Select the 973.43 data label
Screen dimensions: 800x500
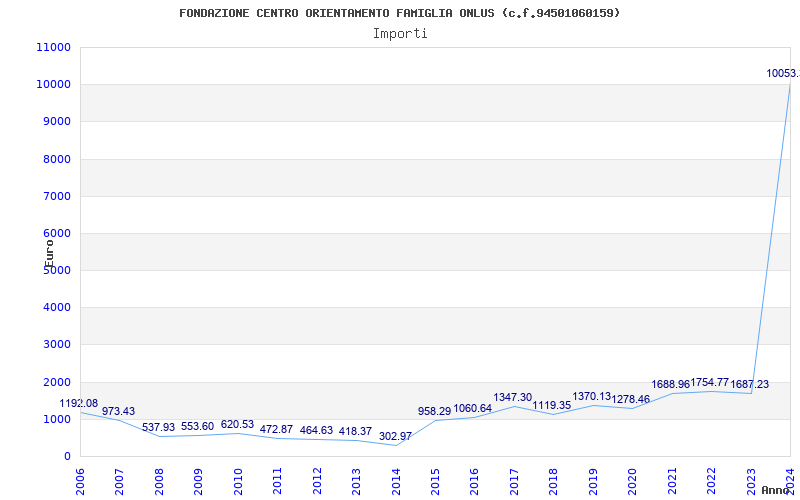[x=118, y=411]
